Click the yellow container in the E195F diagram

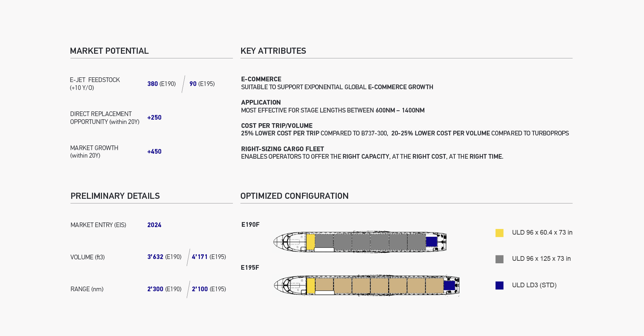point(311,285)
